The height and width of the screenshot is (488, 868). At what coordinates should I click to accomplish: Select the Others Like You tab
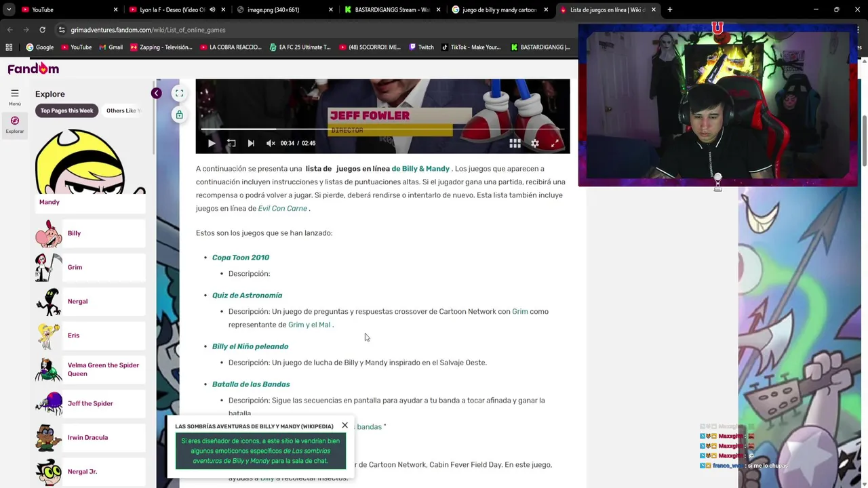pos(123,110)
